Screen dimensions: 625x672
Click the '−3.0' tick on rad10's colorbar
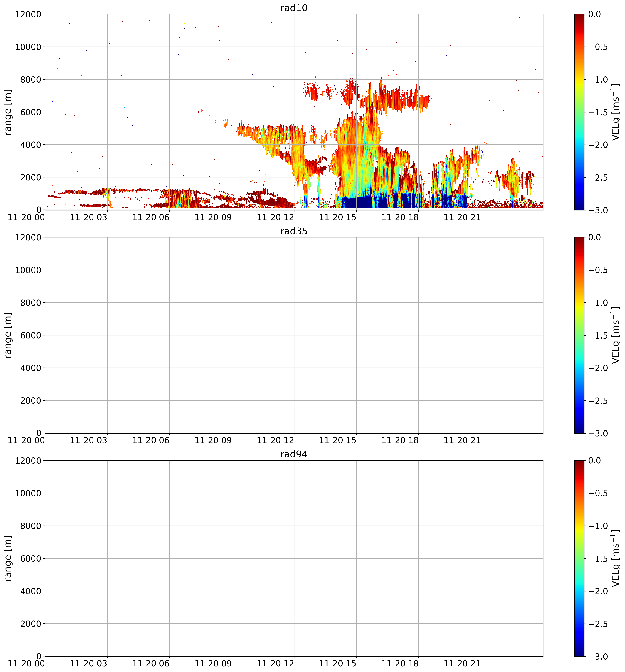click(598, 210)
